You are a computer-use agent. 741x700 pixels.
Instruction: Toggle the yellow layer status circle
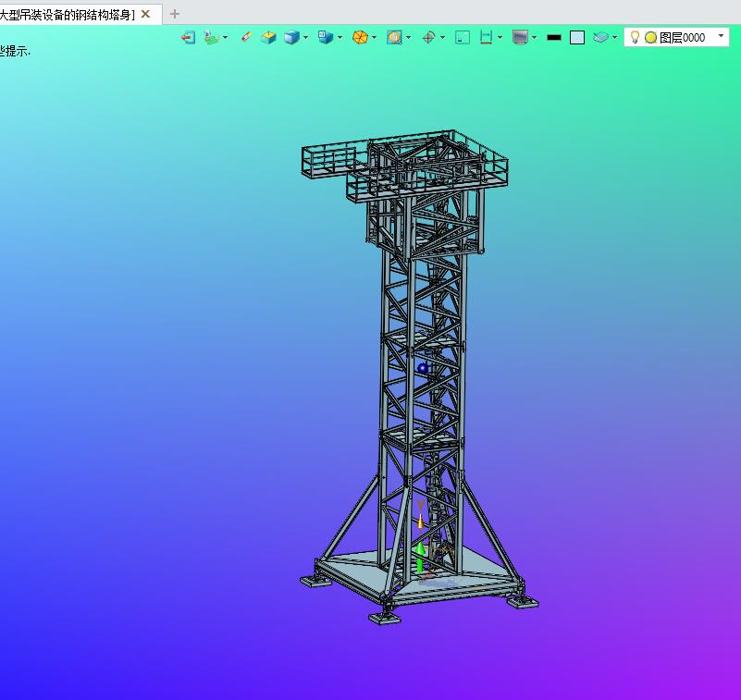point(650,38)
